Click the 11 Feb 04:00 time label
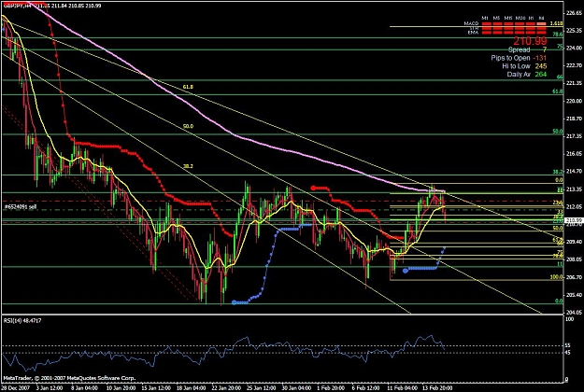This screenshot has height=392, width=584. [402, 388]
